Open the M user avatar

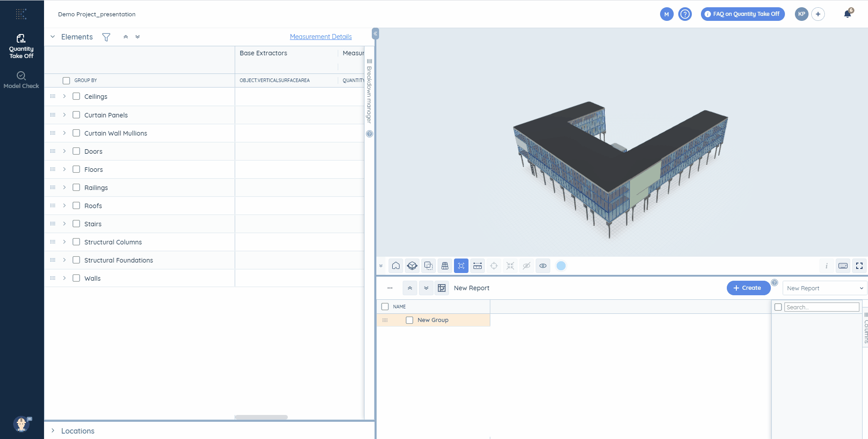666,14
